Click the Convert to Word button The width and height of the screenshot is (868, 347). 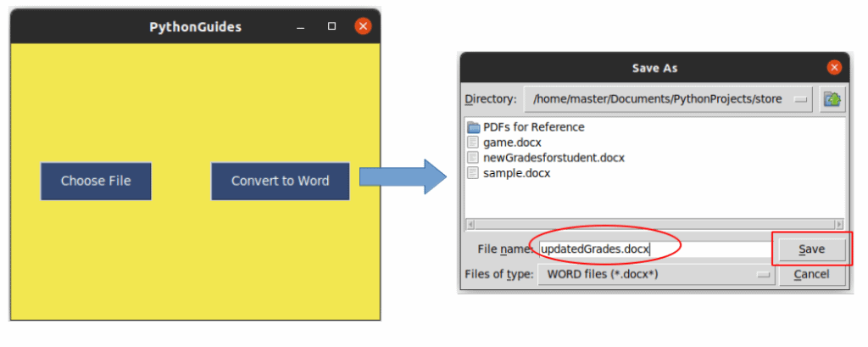[280, 182]
